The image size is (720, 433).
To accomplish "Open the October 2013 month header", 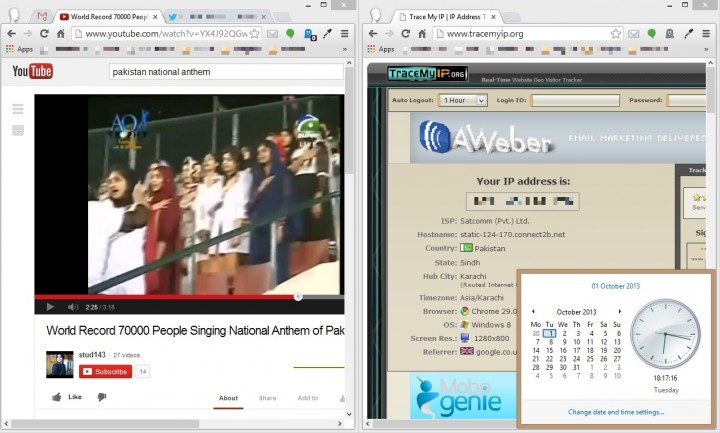I will [576, 312].
